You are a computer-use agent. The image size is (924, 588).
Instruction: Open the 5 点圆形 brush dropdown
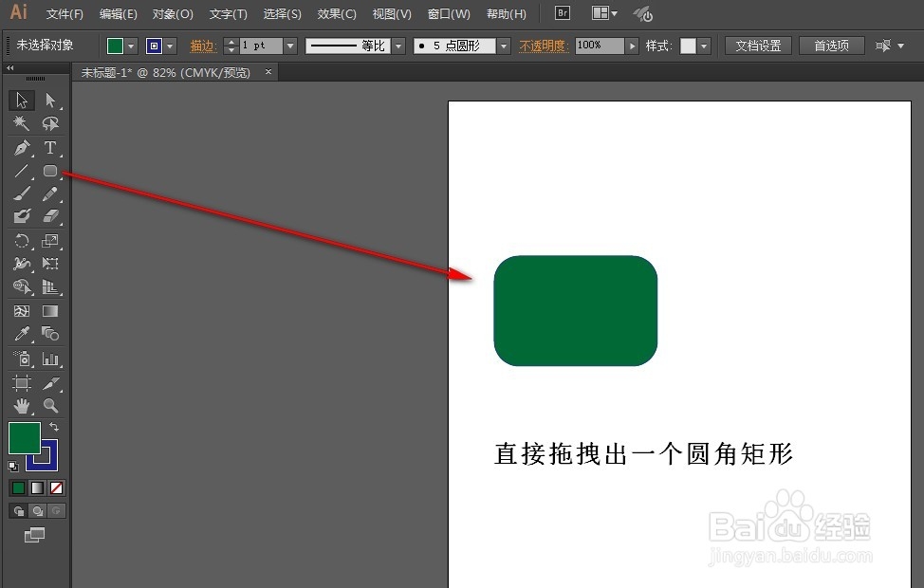point(503,45)
